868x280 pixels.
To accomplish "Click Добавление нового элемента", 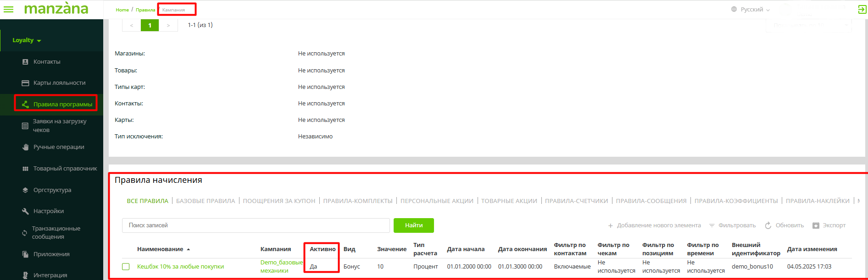I will pos(654,225).
